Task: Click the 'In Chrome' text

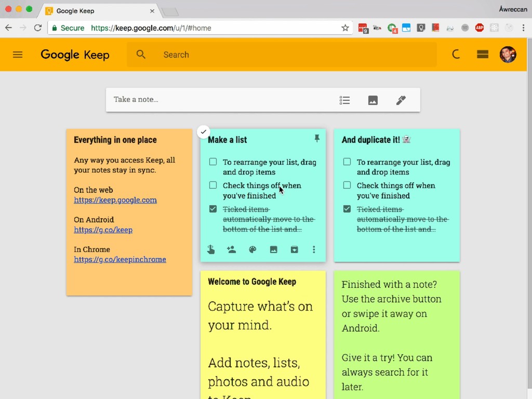Action: point(92,249)
